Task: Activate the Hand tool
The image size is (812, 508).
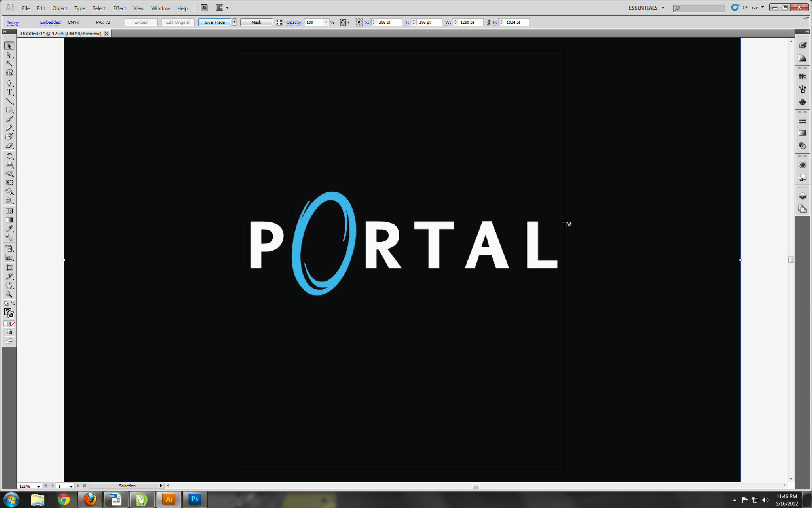Action: pos(9,285)
